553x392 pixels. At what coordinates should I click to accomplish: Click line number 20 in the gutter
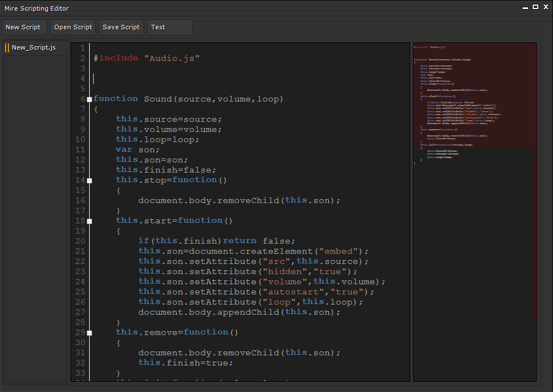click(x=80, y=241)
